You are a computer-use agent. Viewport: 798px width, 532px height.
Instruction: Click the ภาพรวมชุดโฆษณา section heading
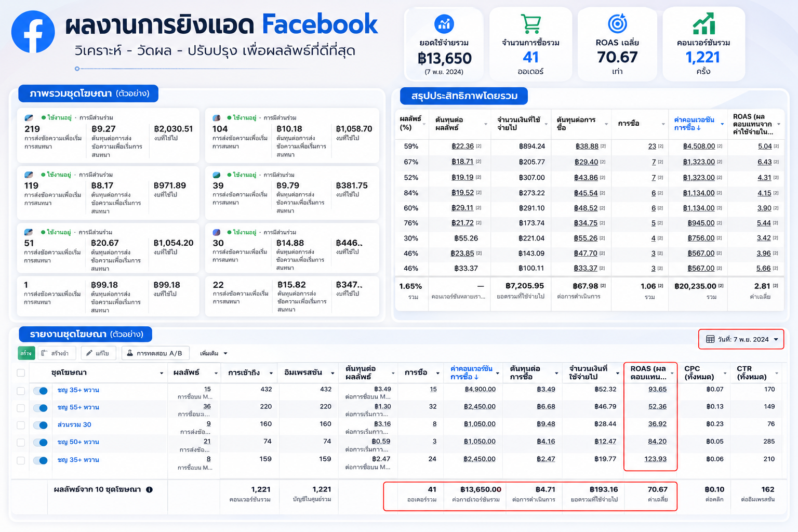(x=89, y=94)
